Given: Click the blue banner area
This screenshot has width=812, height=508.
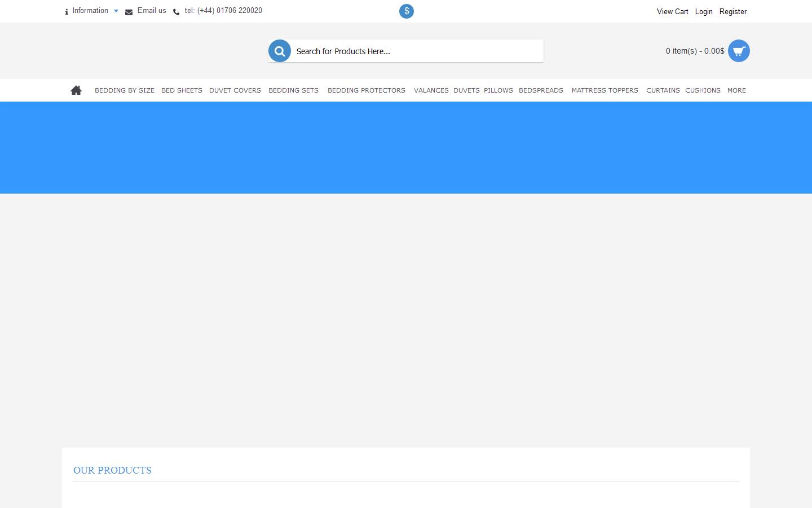Looking at the screenshot, I should [x=406, y=148].
